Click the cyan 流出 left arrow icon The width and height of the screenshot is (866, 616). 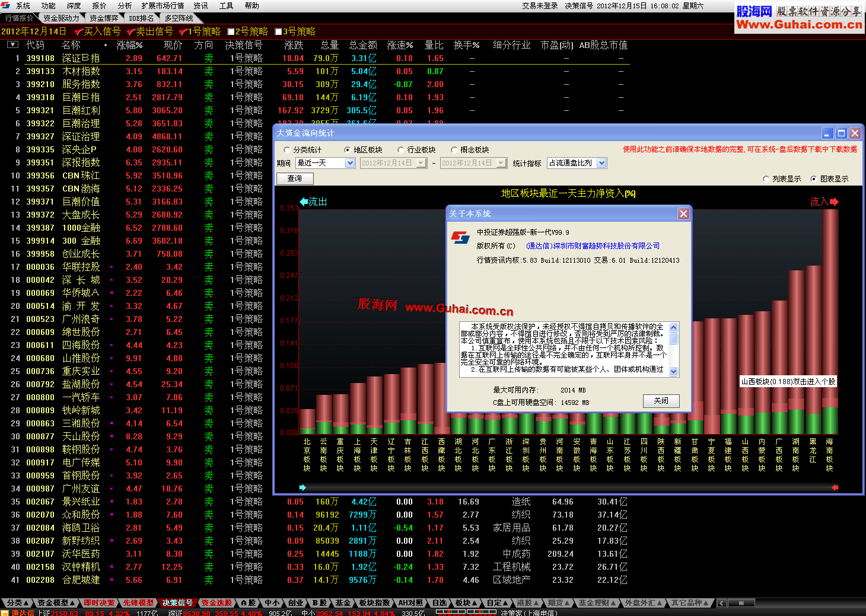(x=304, y=202)
